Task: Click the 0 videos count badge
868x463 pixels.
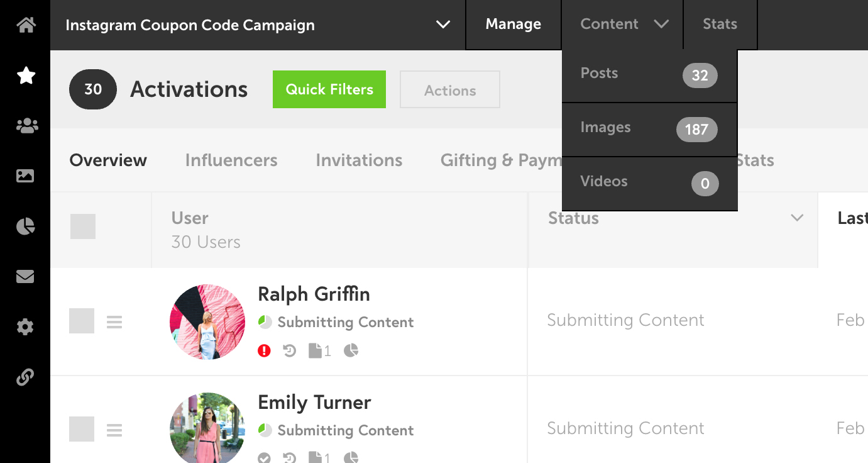Action: pyautogui.click(x=705, y=184)
